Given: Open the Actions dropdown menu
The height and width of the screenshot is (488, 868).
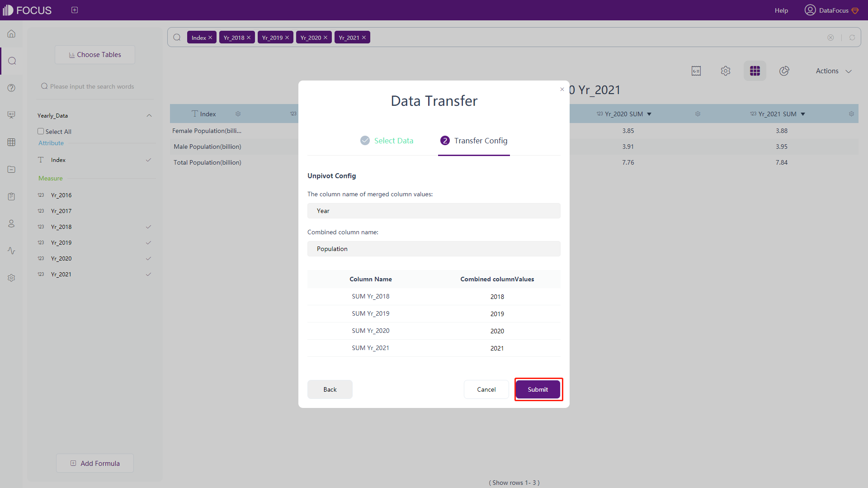Looking at the screenshot, I should 834,71.
